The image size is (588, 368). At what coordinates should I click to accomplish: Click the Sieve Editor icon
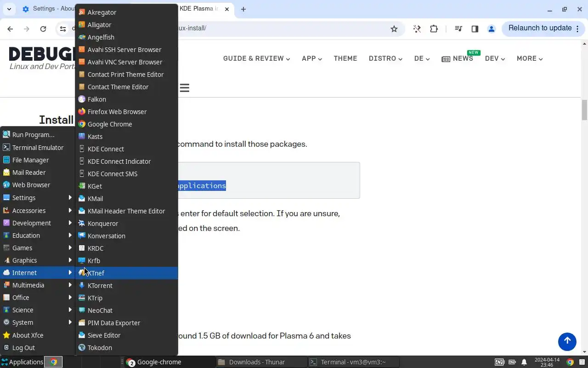pos(82,335)
